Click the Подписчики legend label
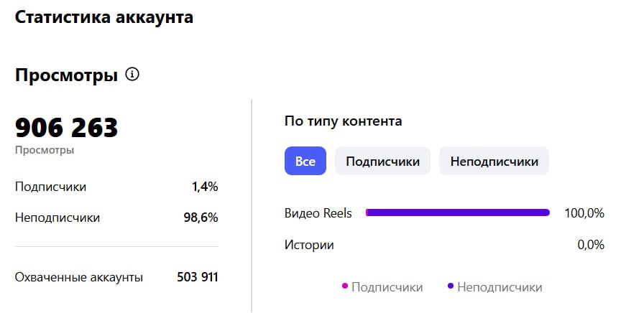 pos(387,287)
